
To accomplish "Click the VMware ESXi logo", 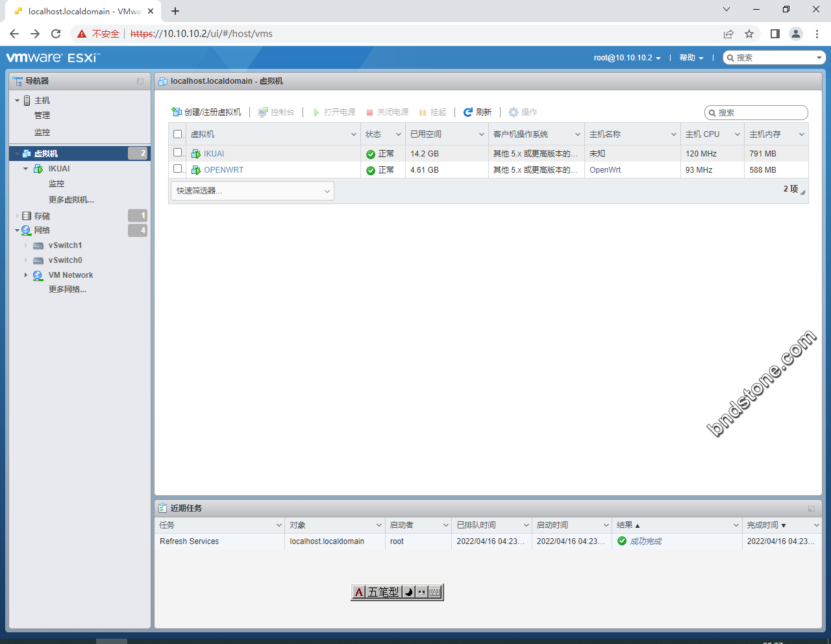I will [53, 58].
